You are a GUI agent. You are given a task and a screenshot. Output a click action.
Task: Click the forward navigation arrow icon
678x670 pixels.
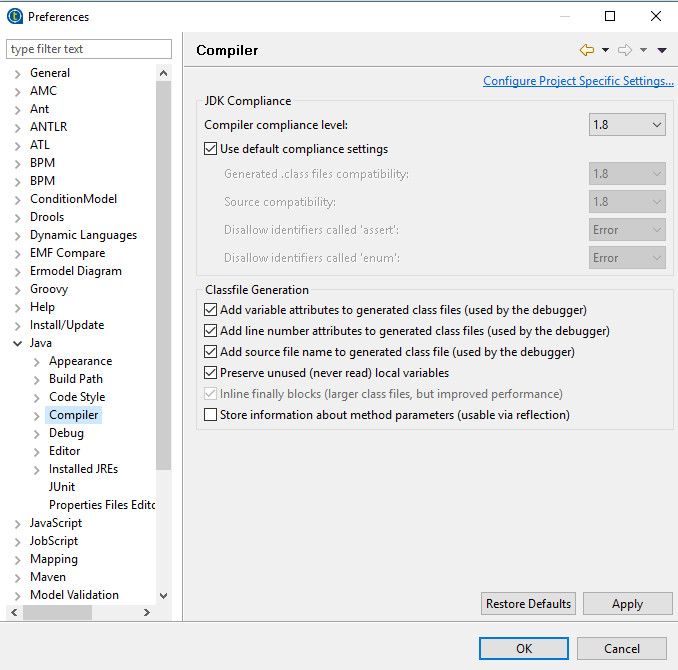tap(624, 50)
